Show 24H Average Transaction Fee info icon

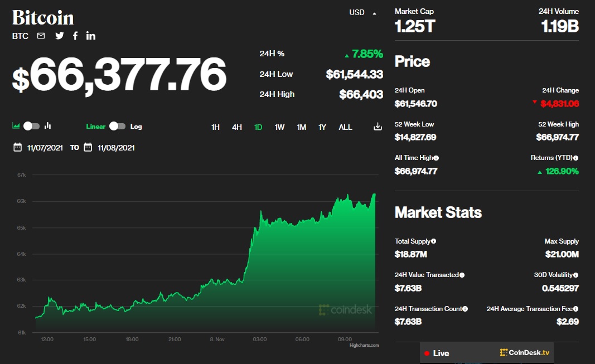click(575, 309)
